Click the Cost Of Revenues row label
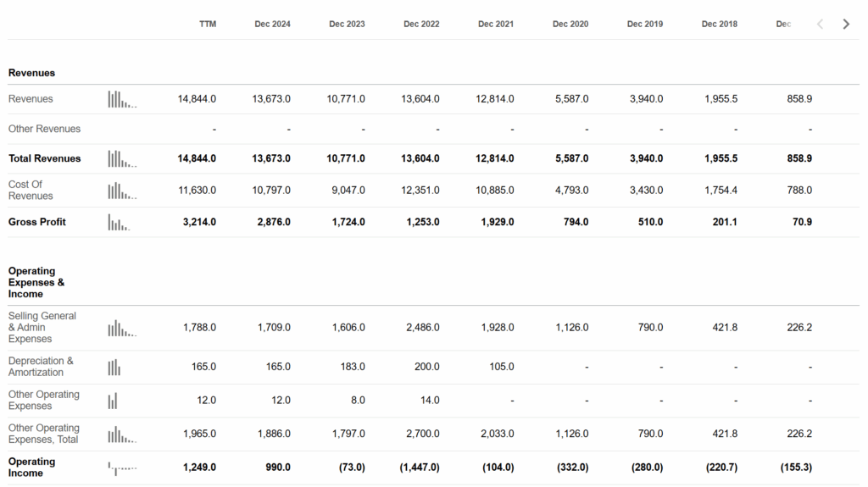The image size is (868, 487). coord(31,190)
